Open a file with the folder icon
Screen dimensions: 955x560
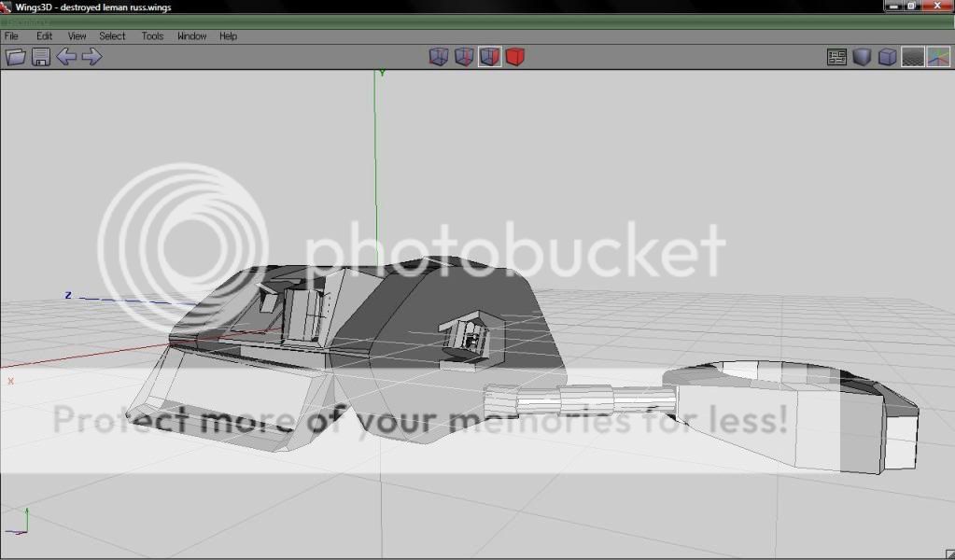[15, 57]
